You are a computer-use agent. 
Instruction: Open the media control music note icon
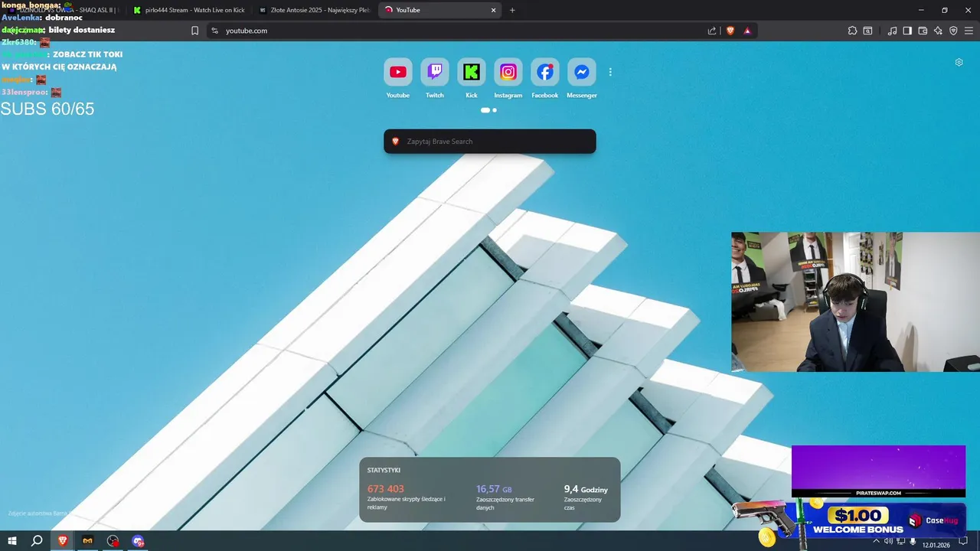click(892, 31)
